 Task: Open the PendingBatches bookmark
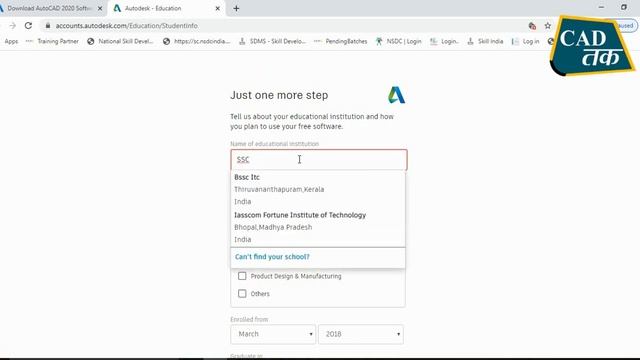point(341,41)
